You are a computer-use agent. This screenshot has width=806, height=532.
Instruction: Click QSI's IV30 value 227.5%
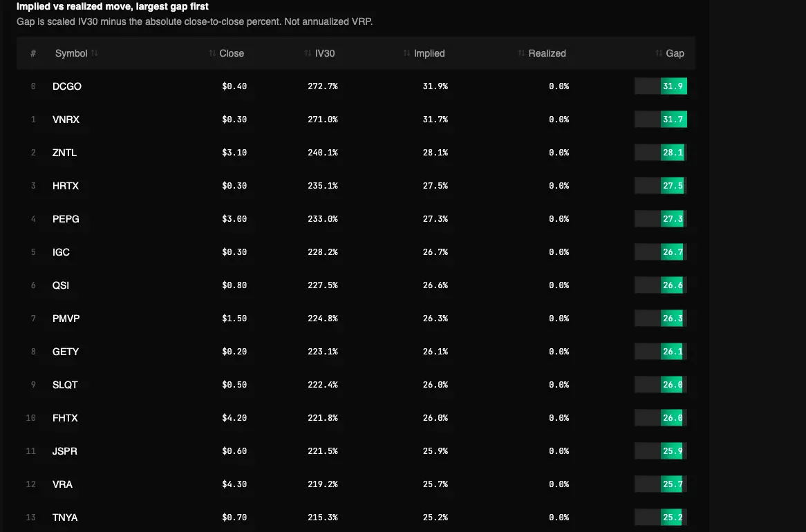[x=323, y=285]
